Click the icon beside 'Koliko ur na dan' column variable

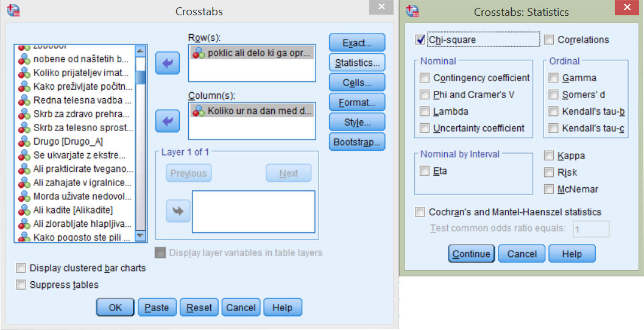coord(199,110)
